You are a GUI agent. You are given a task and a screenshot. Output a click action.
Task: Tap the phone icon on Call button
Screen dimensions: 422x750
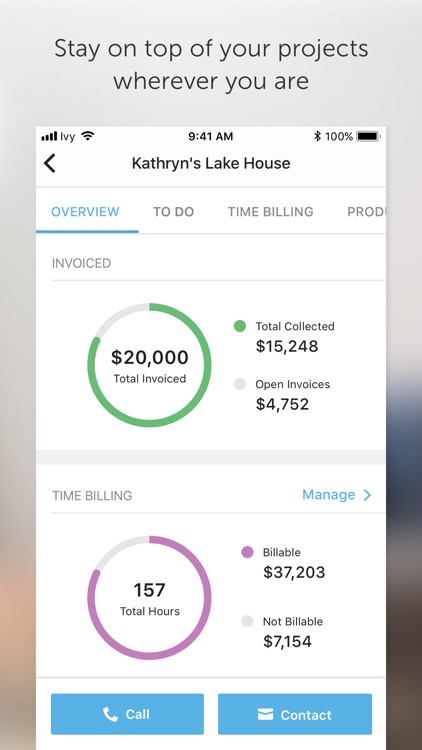[x=111, y=715]
